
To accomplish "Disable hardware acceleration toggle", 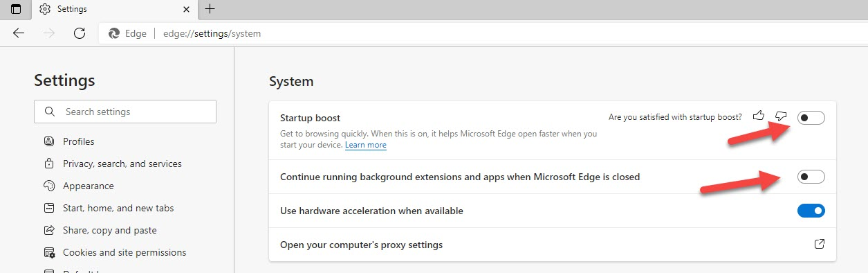I will point(811,211).
